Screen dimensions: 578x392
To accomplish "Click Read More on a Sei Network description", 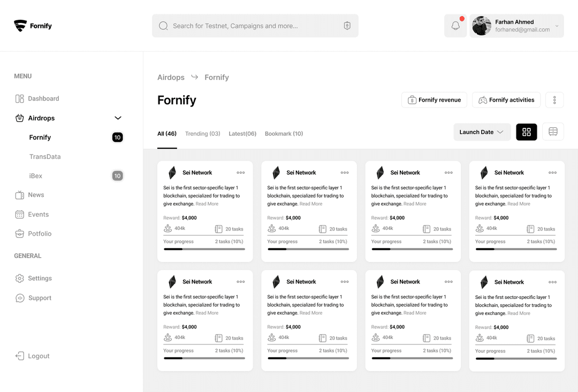I will click(x=207, y=204).
